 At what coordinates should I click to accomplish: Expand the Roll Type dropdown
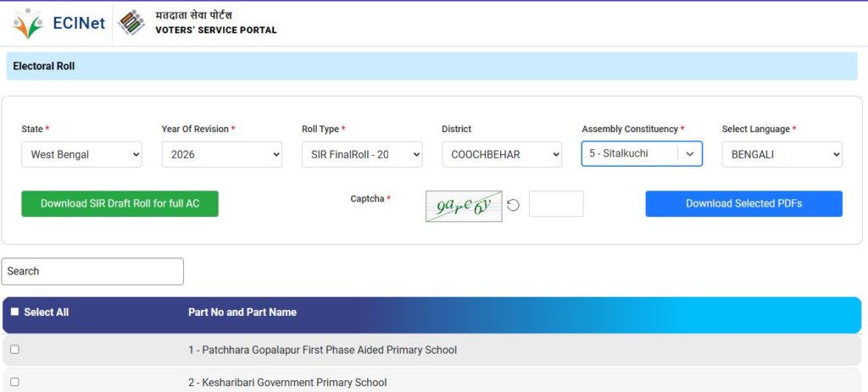click(362, 154)
